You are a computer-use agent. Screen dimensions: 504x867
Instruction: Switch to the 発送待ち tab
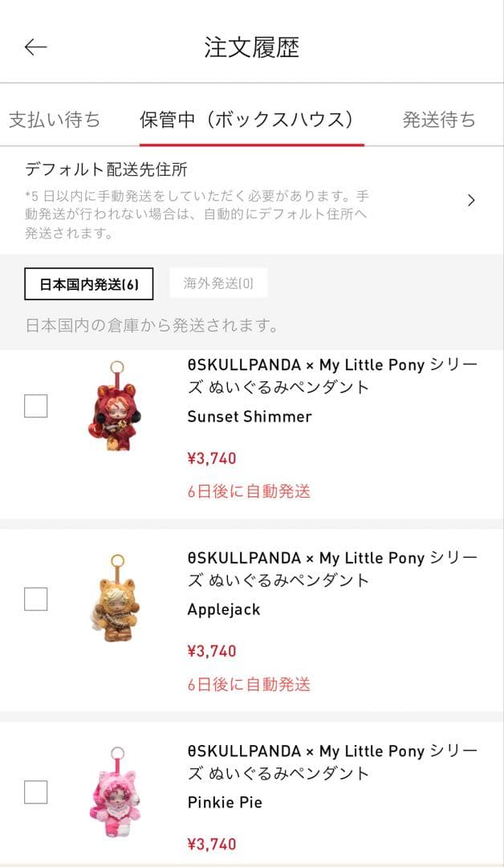[x=438, y=119]
